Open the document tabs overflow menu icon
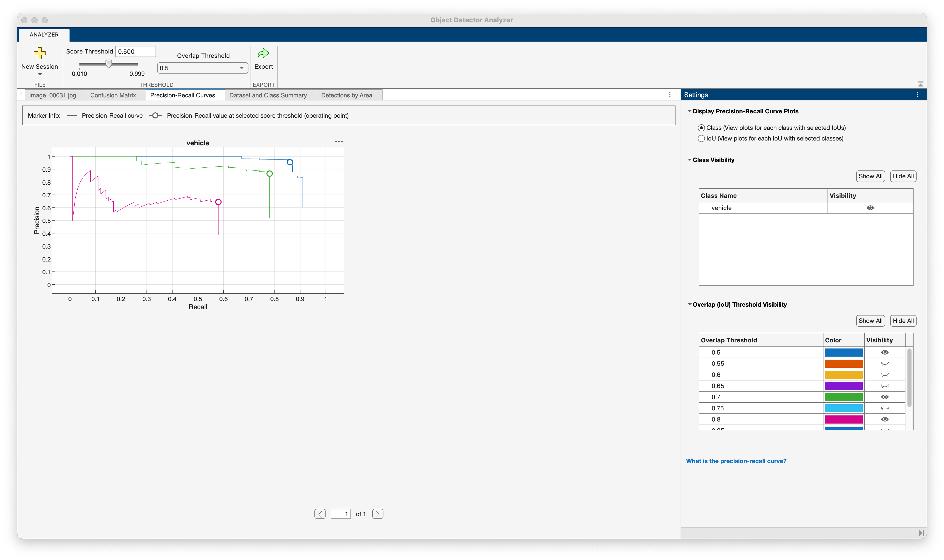944x560 pixels. (670, 95)
